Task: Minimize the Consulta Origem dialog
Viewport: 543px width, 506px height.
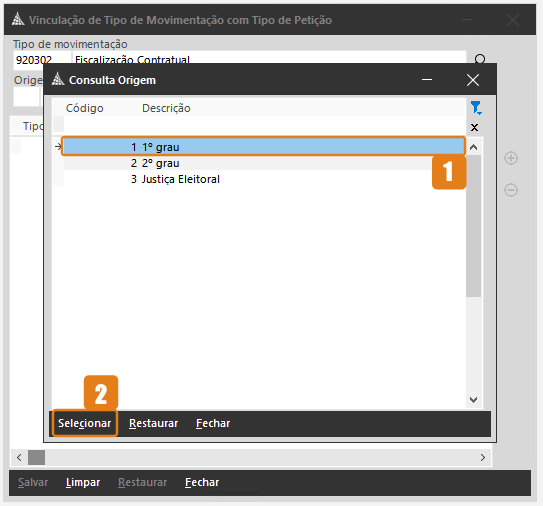Action: point(427,80)
